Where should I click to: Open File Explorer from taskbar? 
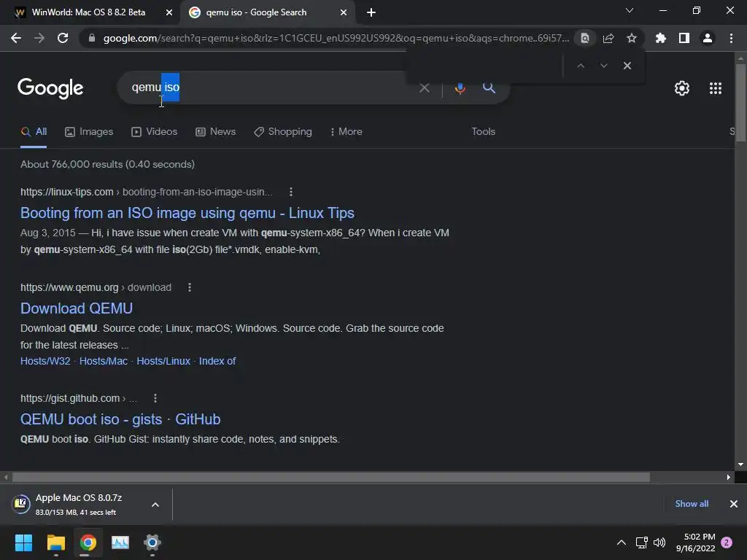point(55,542)
